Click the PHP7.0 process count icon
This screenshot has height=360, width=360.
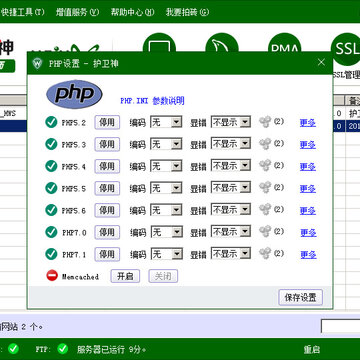pos(265,232)
